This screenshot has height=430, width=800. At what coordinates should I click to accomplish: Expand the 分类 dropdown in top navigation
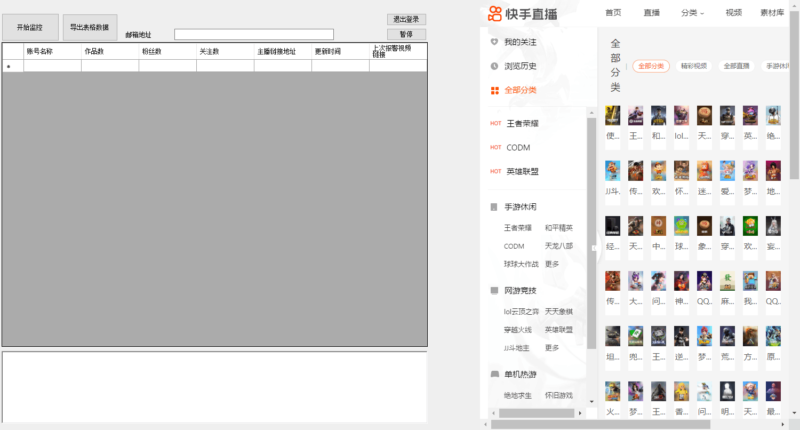click(692, 13)
